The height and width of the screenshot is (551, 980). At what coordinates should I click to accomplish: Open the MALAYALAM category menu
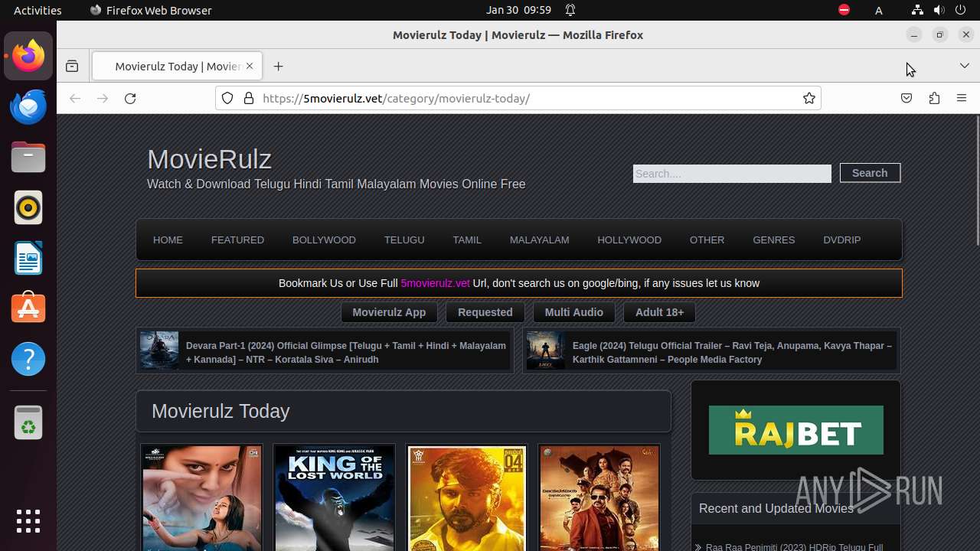(x=540, y=240)
